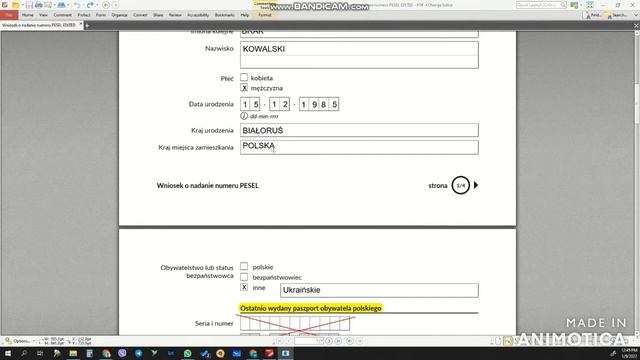Check the polskie citizenship checkbox

coord(244,266)
